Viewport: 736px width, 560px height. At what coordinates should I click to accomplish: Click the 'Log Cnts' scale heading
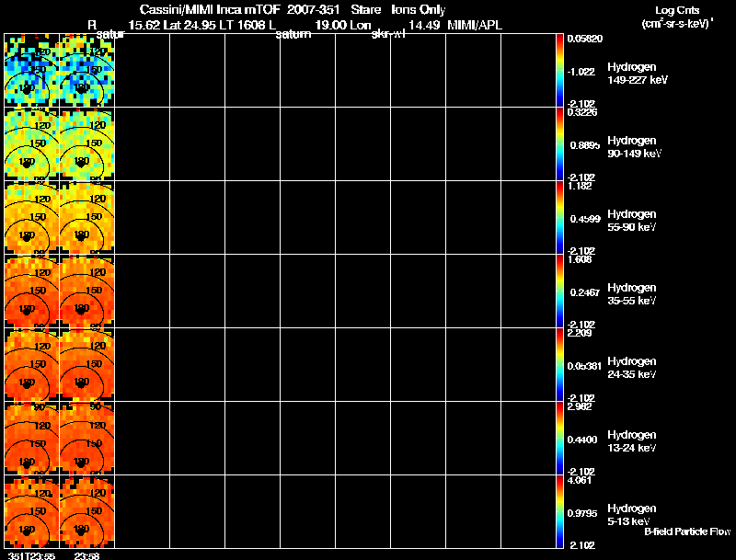(x=677, y=10)
